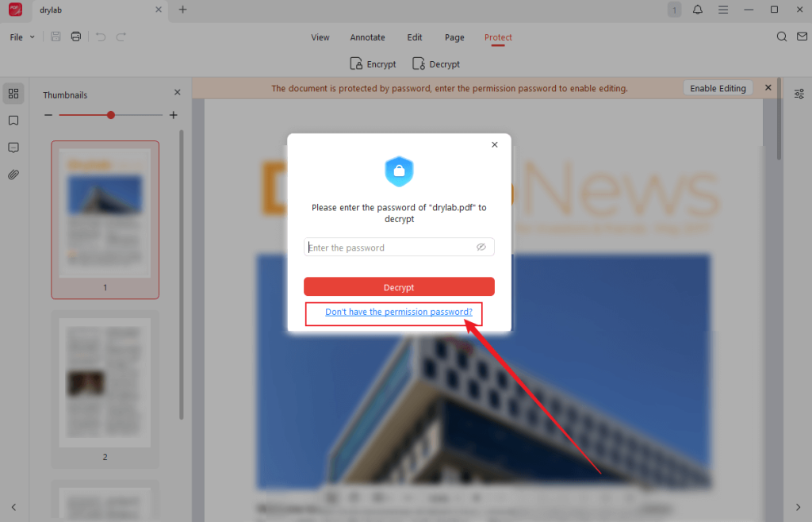This screenshot has width=812, height=522.
Task: Toggle password visibility with the eye icon
Action: [481, 247]
